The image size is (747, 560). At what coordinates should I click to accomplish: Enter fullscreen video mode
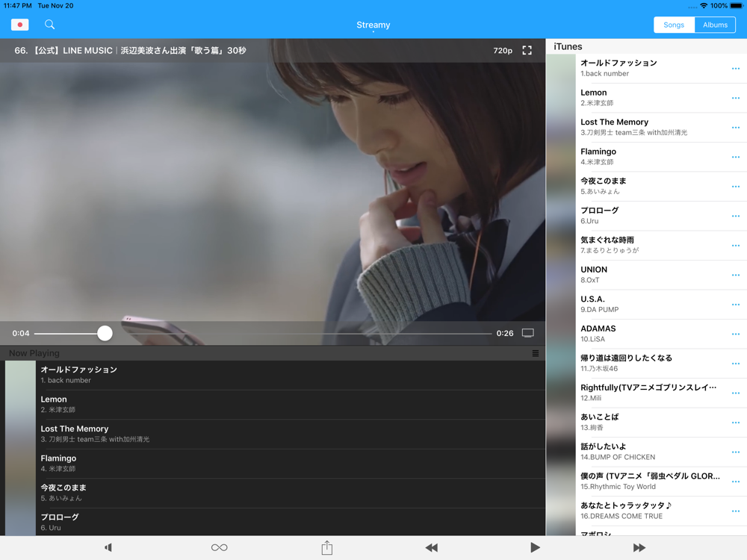pos(527,51)
